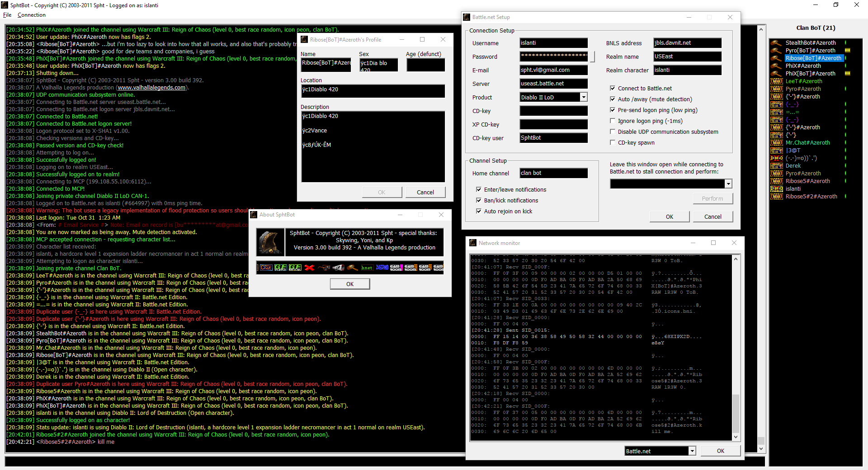The height and width of the screenshot is (470, 868).
Task: Click the Warcraft II icon beside Derek
Action: click(x=777, y=166)
